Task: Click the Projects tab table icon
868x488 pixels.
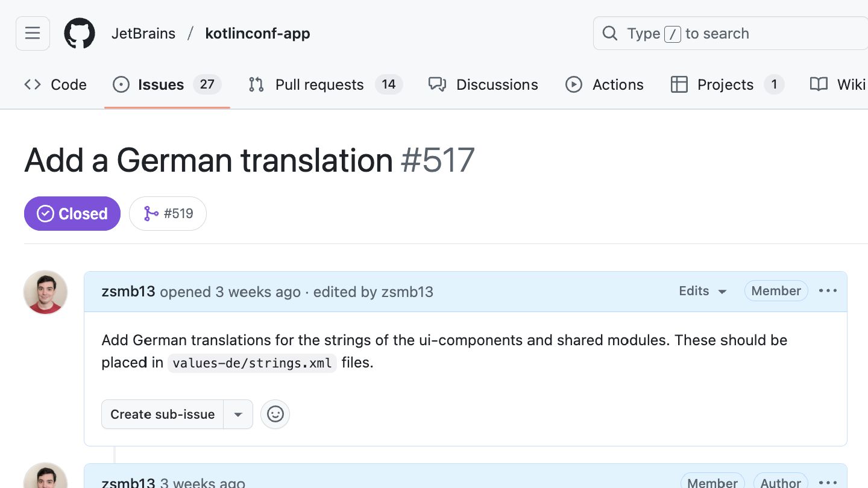Action: coord(679,84)
